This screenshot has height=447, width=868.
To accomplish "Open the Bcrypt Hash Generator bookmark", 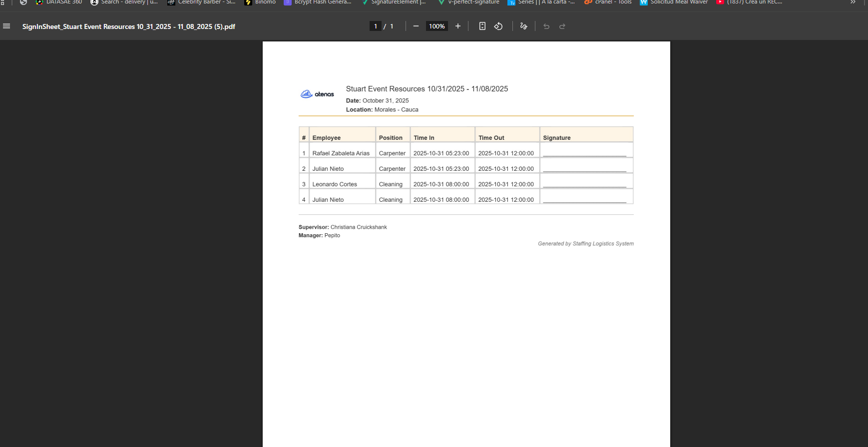I will [x=318, y=2].
